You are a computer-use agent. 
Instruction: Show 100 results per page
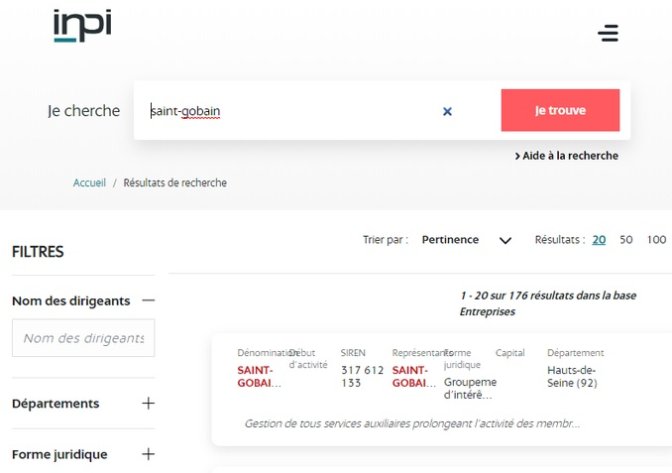pyautogui.click(x=656, y=239)
